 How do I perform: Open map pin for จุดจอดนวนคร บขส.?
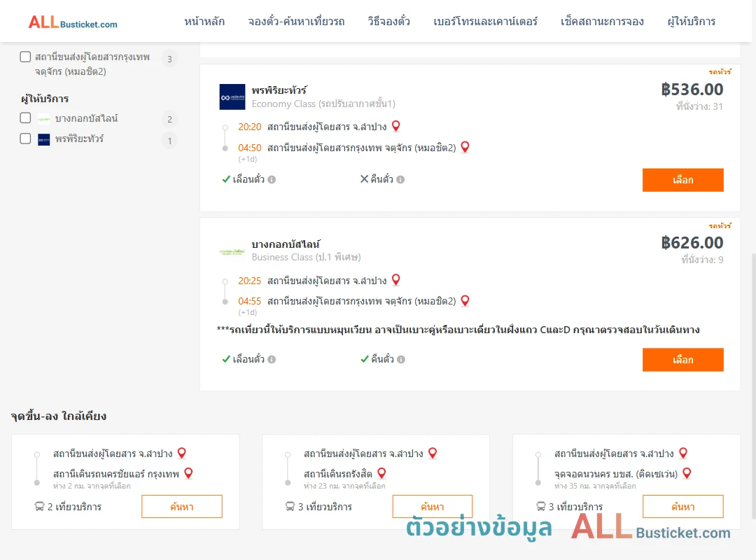pos(687,474)
